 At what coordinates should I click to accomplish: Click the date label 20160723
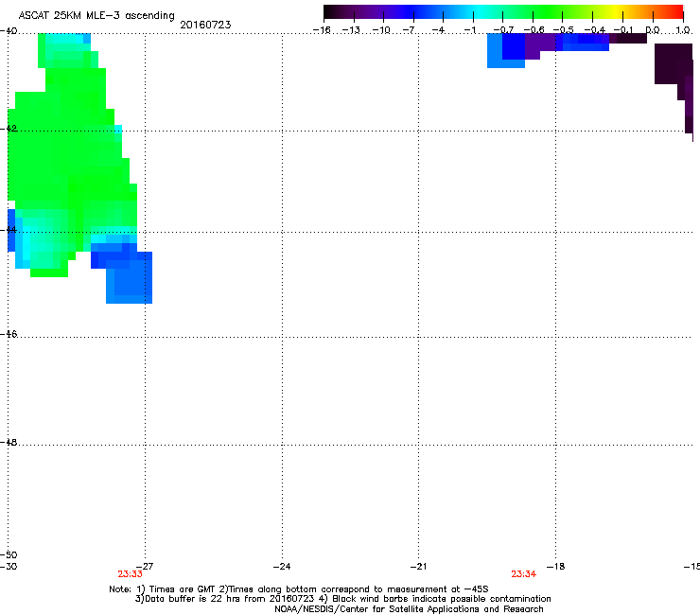point(205,25)
